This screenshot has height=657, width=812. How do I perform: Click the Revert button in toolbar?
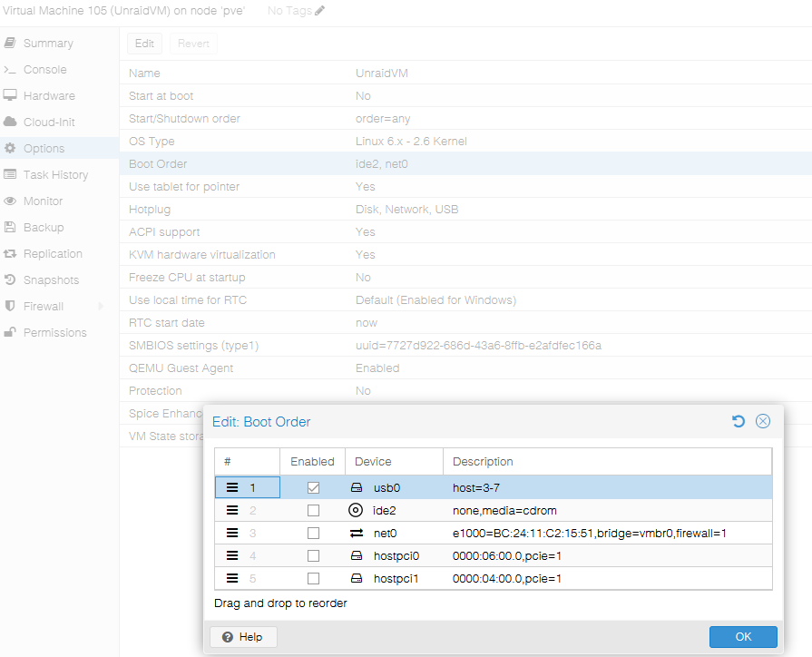click(x=193, y=44)
